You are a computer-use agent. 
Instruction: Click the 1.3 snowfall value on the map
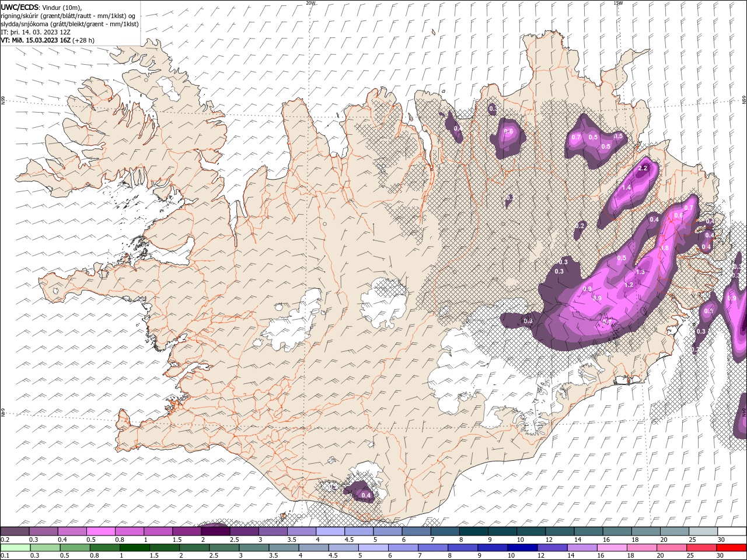[640, 272]
